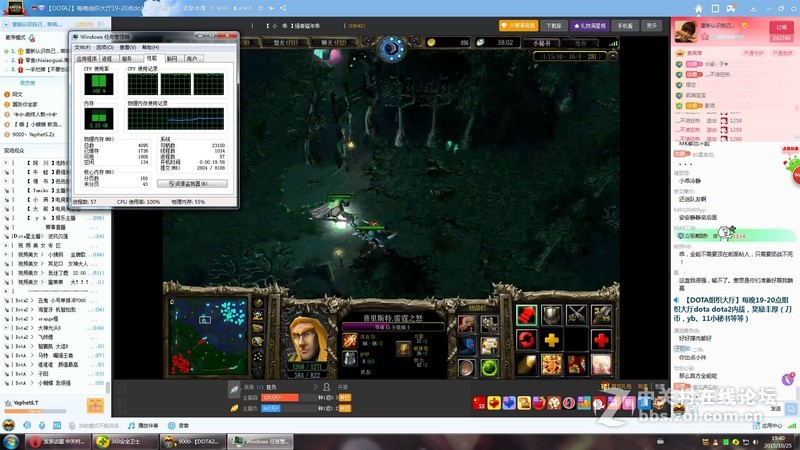
Task: Select the shield hold-position command icon
Action: click(x=551, y=315)
